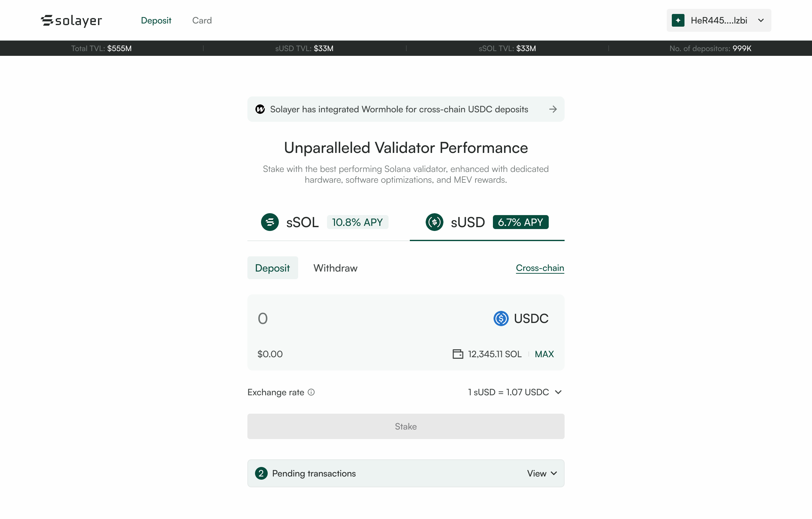Click the Wormhole logo icon in banner

260,109
